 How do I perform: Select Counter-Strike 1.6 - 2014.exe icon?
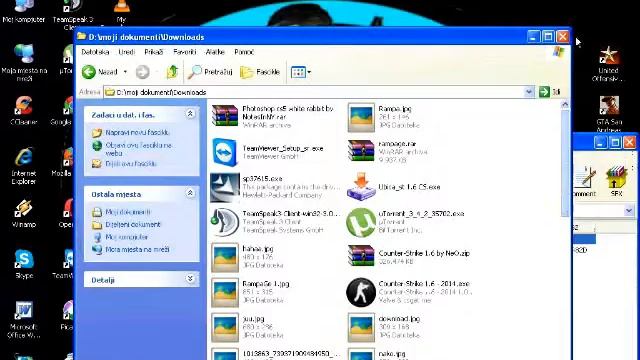[x=361, y=292]
